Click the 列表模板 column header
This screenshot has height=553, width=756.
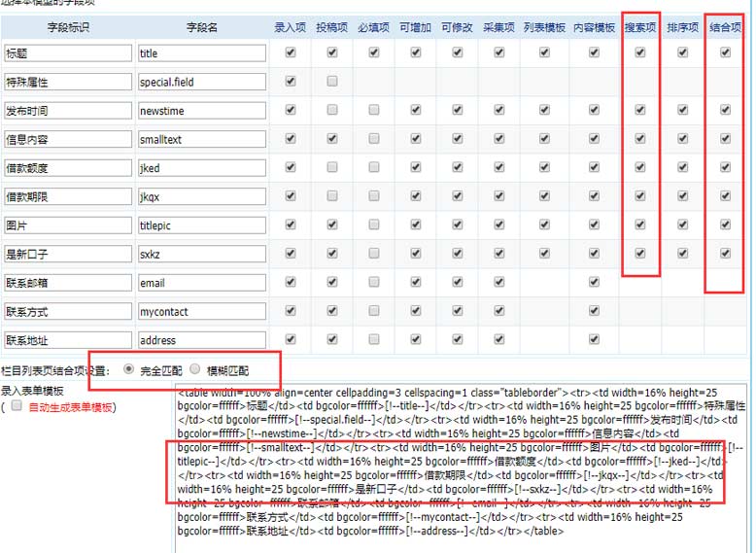click(x=544, y=27)
